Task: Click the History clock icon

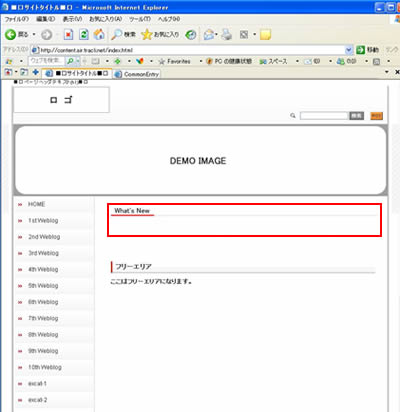Action: (x=191, y=35)
